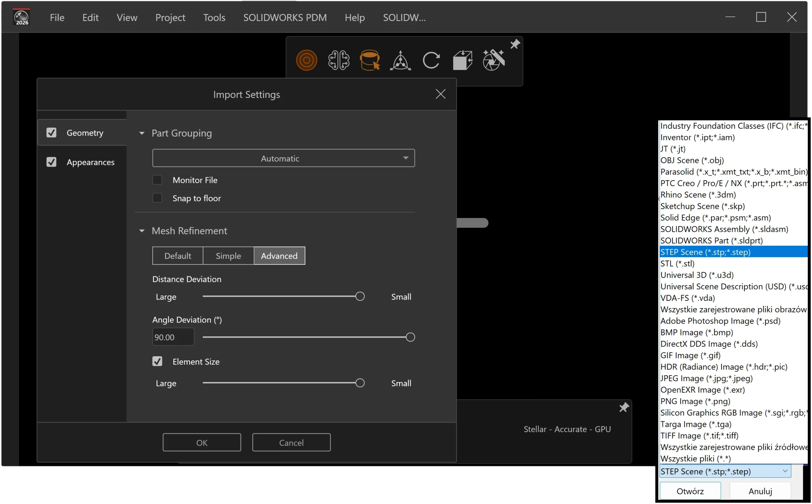Choose Sketchup Scene (*.skp) file type
The width and height of the screenshot is (812, 504).
(734, 206)
